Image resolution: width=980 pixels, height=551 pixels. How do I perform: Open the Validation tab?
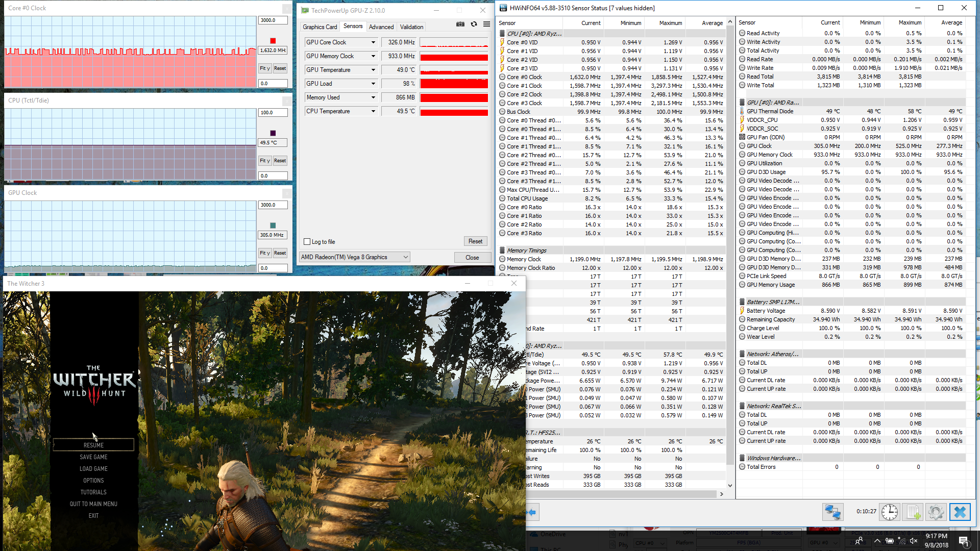point(411,27)
